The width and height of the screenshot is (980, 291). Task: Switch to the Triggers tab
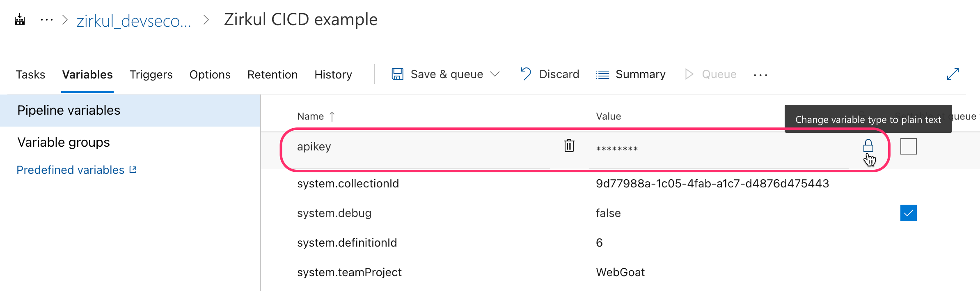click(151, 74)
